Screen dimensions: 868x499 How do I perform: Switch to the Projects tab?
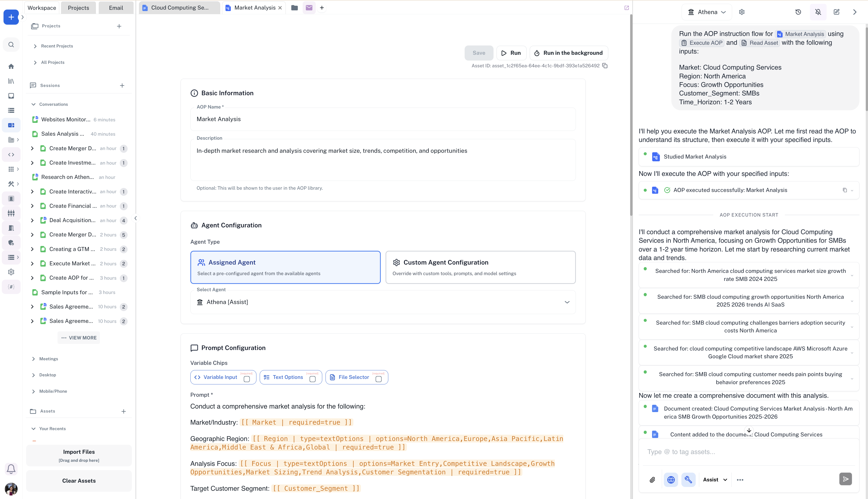78,8
